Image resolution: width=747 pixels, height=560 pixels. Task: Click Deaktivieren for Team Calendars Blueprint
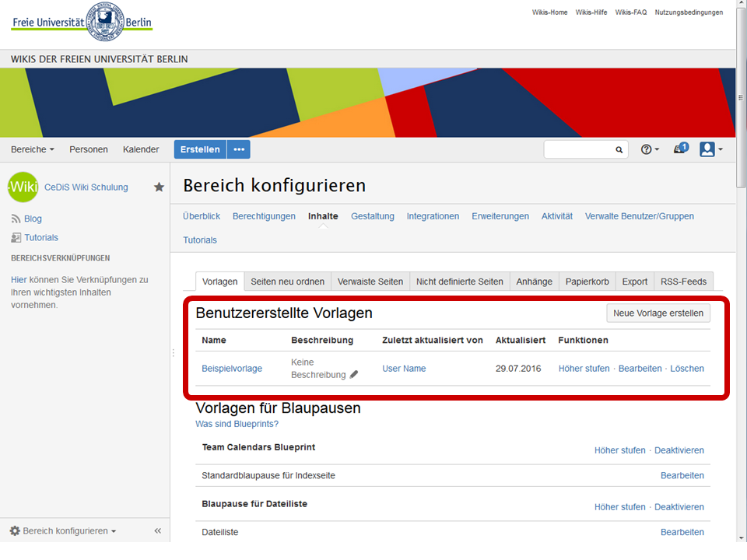pyautogui.click(x=679, y=450)
